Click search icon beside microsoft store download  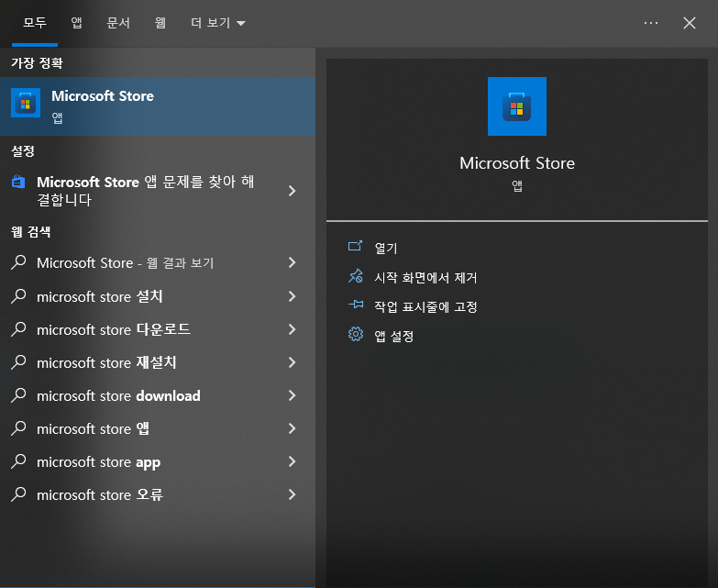pyautogui.click(x=18, y=395)
